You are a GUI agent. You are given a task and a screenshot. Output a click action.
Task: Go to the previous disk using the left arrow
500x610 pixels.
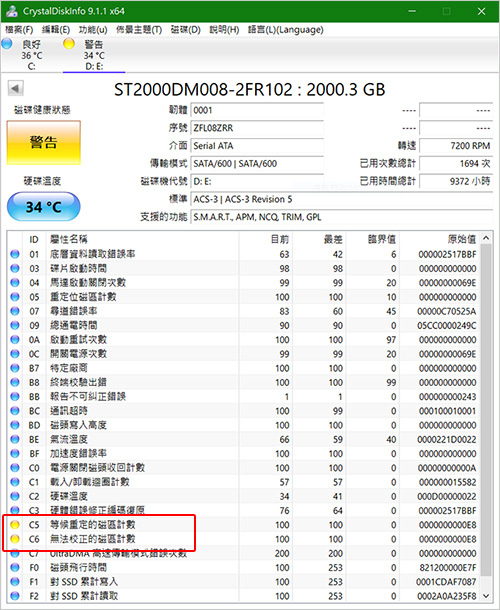pyautogui.click(x=16, y=88)
